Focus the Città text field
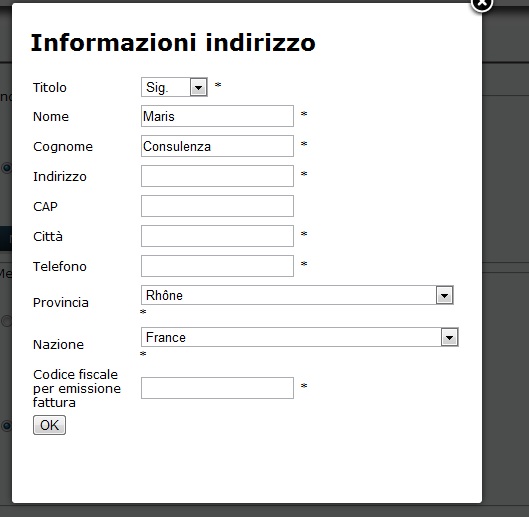Viewport: 529px width, 517px height. coord(217,236)
